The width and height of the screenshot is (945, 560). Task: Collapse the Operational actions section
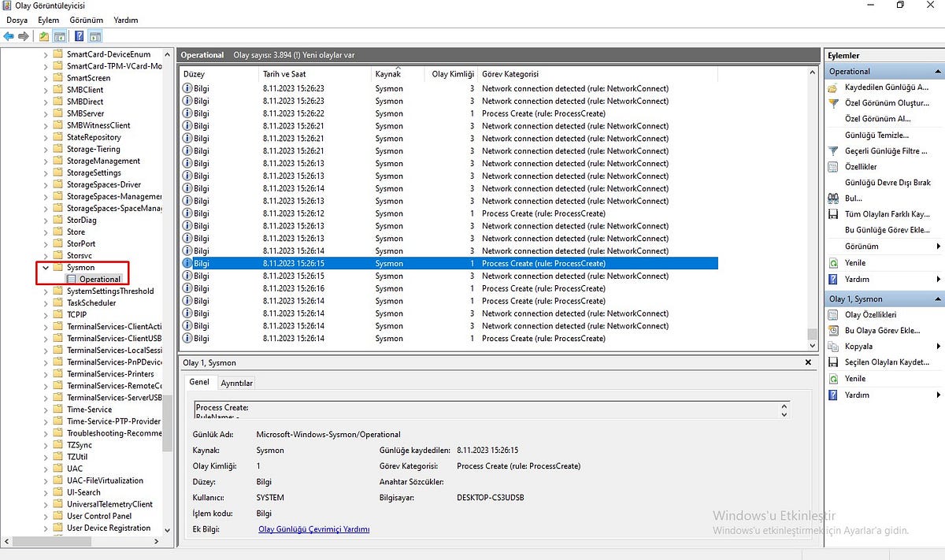[x=936, y=71]
